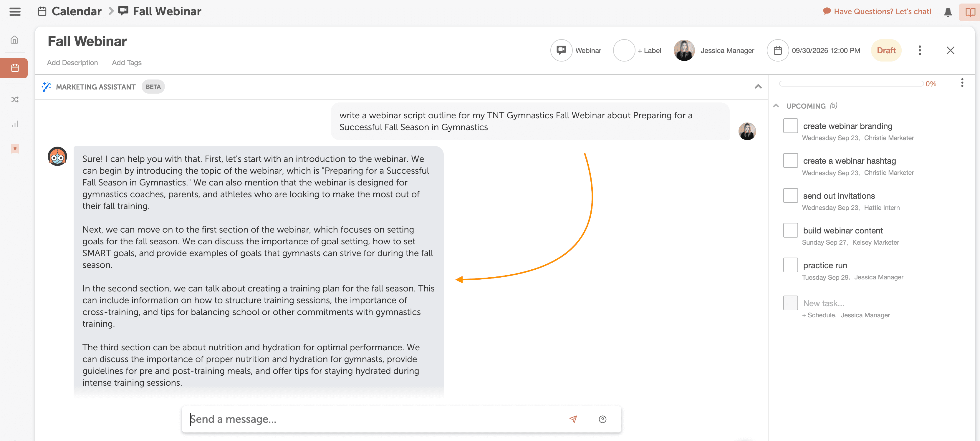Open the project three-dot options menu
The width and height of the screenshot is (980, 441).
pos(920,50)
